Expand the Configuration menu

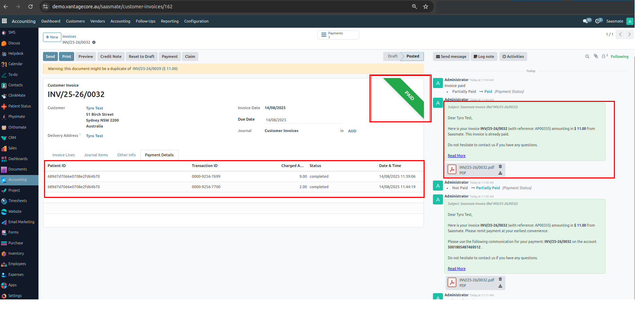196,21
